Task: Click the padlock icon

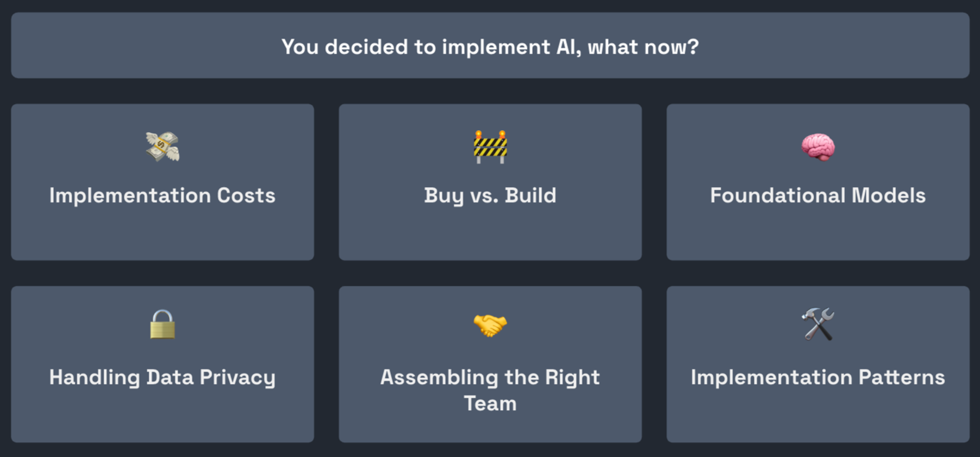Action: point(162,324)
